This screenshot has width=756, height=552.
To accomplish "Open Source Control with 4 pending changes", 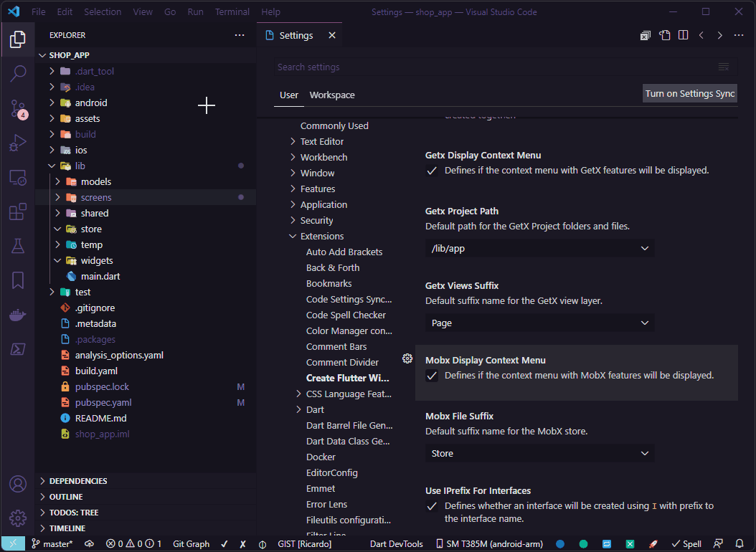I will [18, 109].
